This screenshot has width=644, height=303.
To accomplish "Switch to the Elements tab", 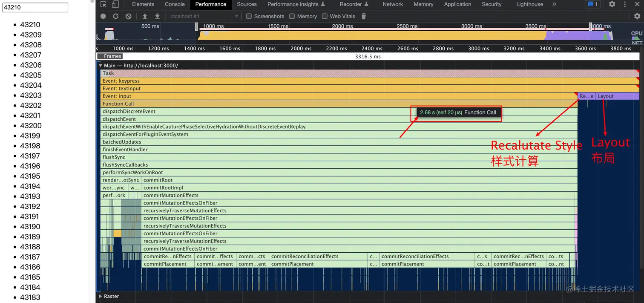I will [x=143, y=4].
